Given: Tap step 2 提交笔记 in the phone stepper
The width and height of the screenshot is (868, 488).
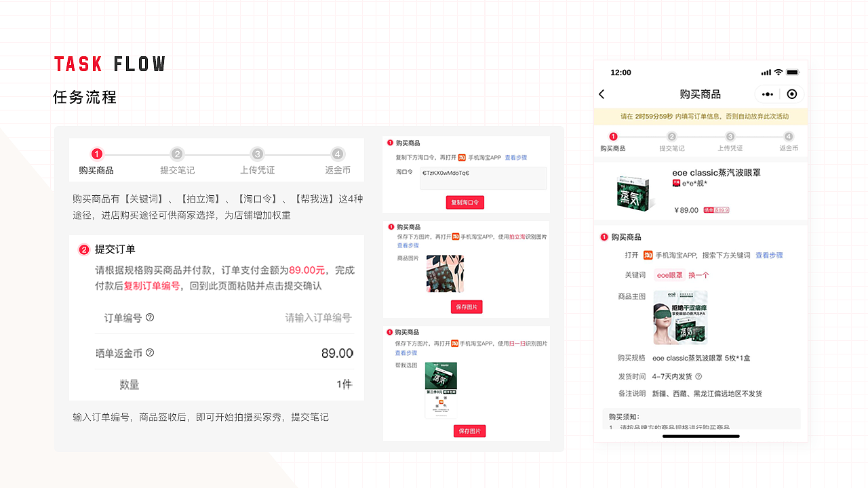Looking at the screenshot, I should pos(671,142).
